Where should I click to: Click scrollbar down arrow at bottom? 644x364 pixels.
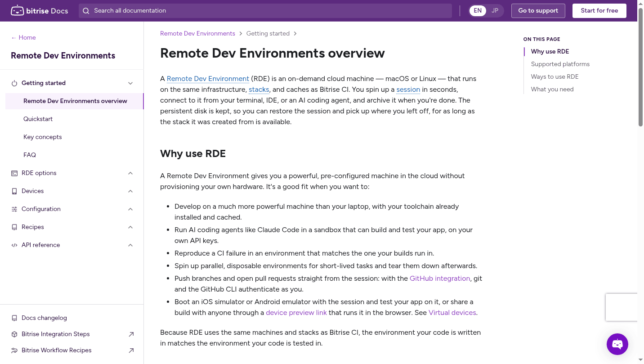pos(641,360)
